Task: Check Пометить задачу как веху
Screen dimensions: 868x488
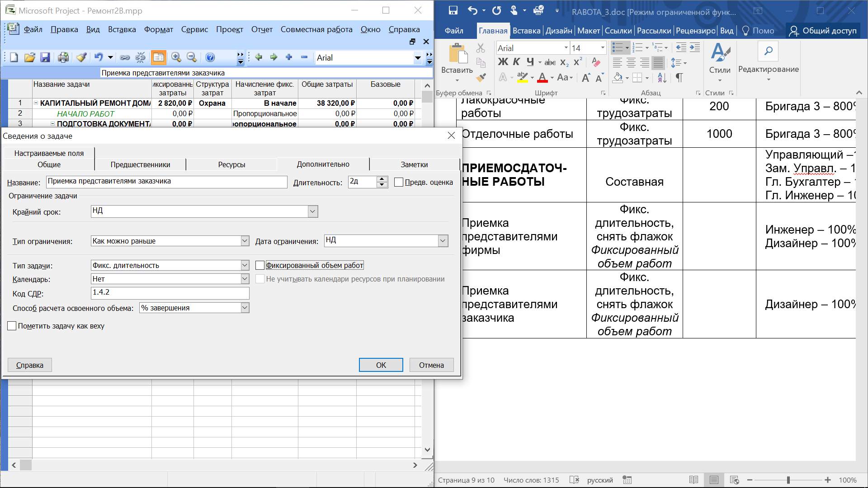Action: tap(12, 326)
